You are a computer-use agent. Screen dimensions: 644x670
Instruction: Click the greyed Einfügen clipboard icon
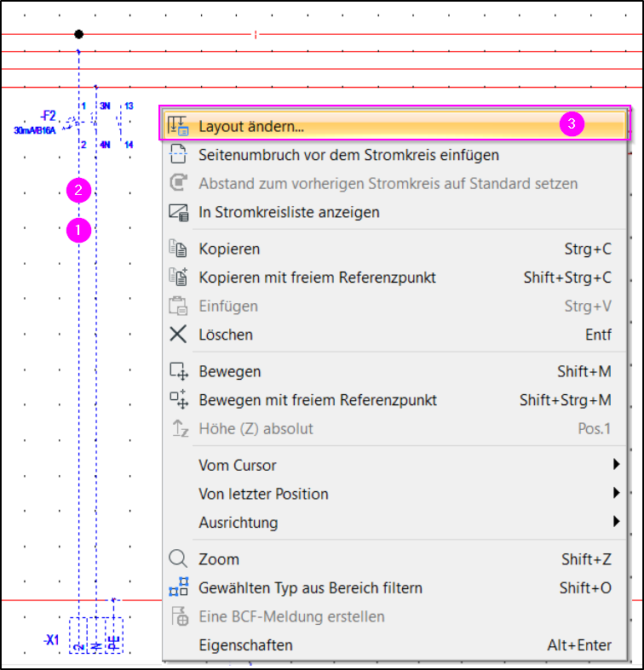tap(178, 306)
